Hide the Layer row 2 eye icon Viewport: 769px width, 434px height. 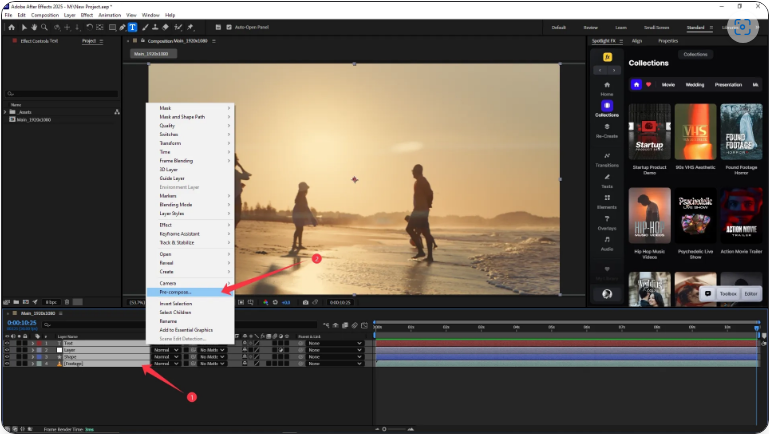click(7, 350)
